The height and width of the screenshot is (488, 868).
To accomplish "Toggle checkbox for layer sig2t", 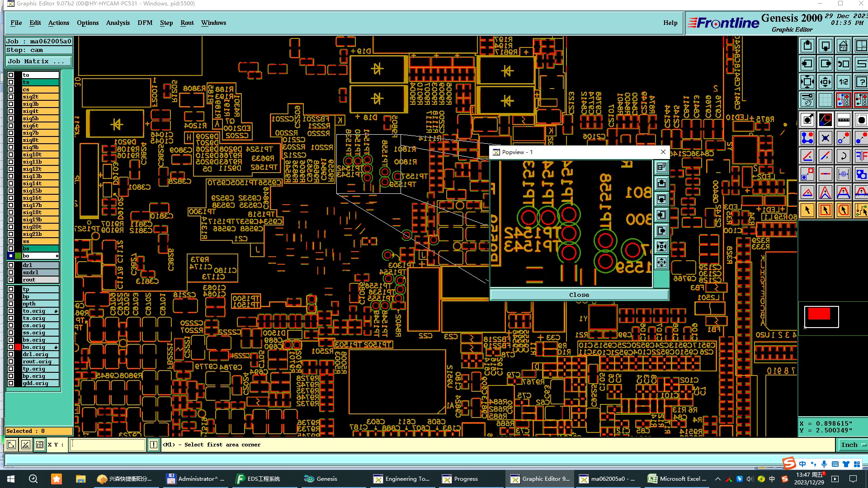I will click(x=11, y=97).
